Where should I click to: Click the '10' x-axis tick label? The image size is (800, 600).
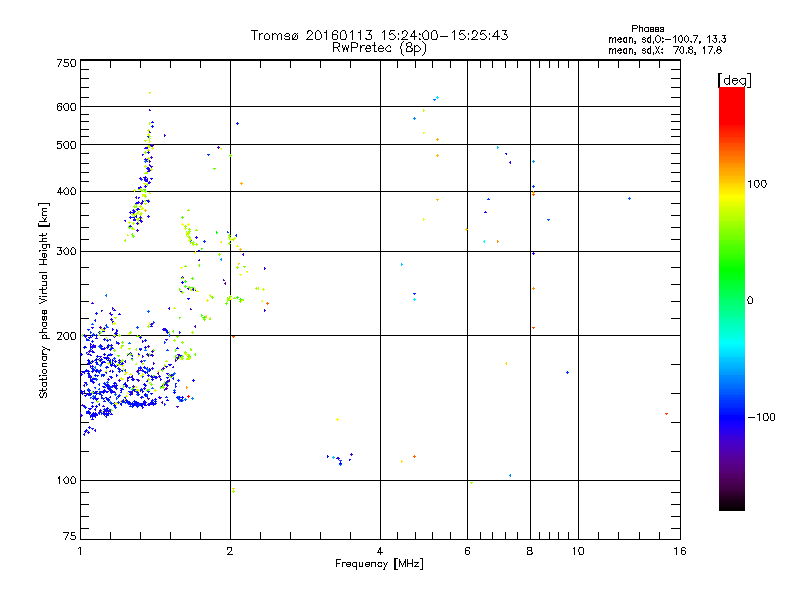click(x=578, y=551)
